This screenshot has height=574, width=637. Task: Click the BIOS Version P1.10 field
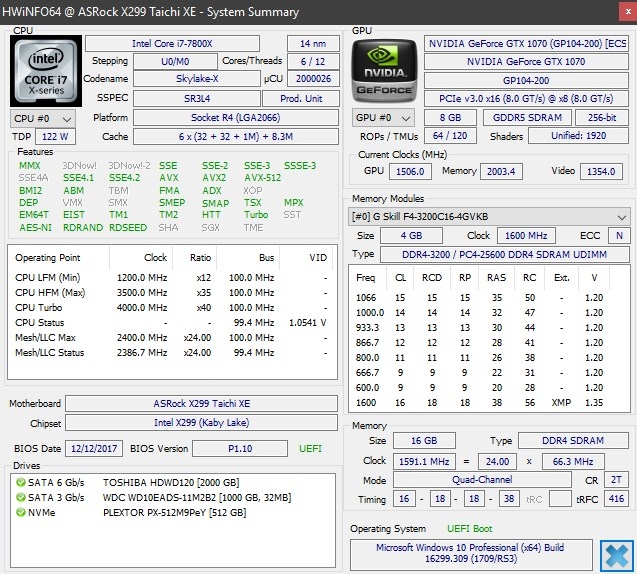click(240, 448)
